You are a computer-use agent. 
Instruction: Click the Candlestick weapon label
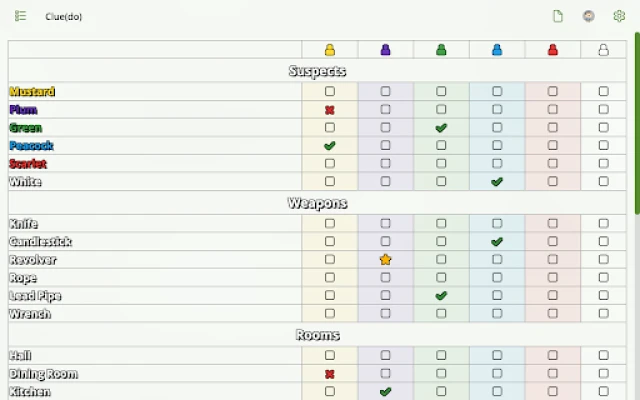click(x=40, y=242)
